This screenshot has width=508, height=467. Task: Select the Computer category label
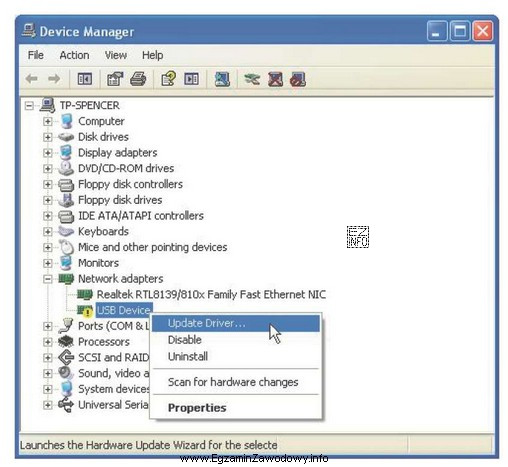[x=101, y=121]
